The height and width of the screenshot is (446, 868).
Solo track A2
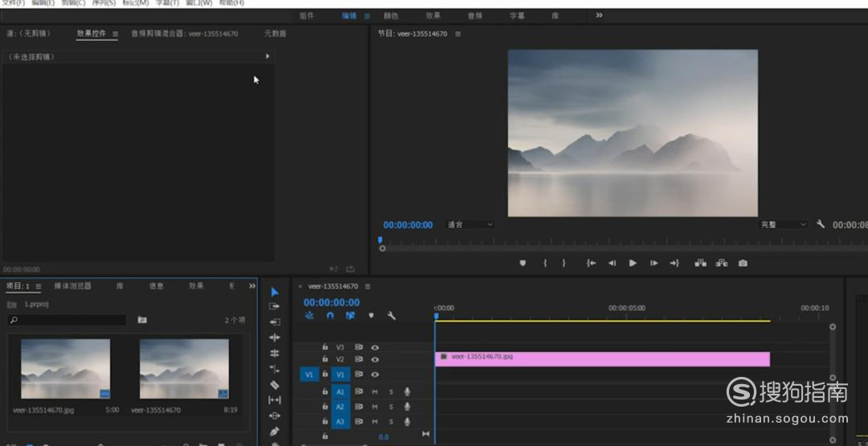(x=391, y=407)
